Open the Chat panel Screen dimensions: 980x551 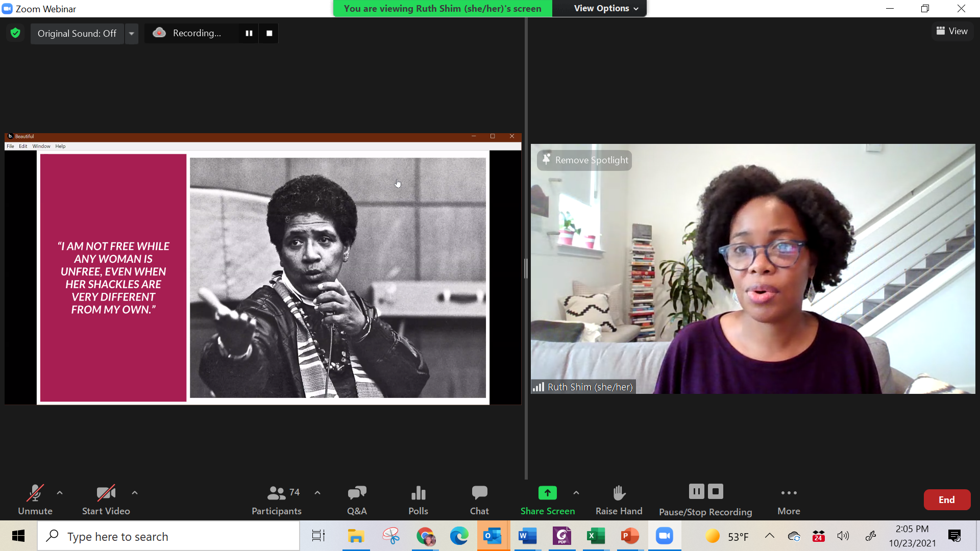(x=479, y=493)
